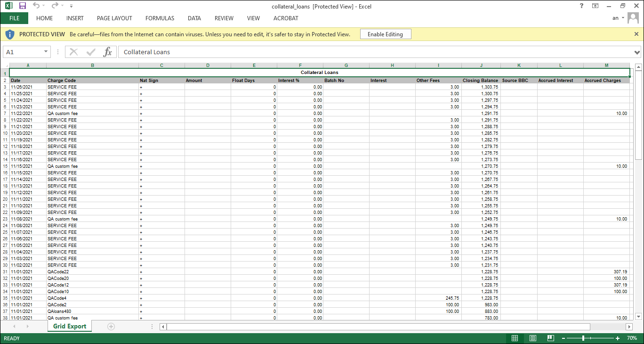Expand the formula bar

tap(637, 52)
